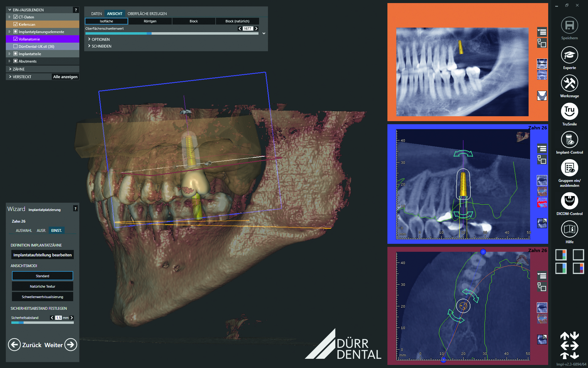Click Implantataufstellung bearbeiten button

(x=43, y=255)
